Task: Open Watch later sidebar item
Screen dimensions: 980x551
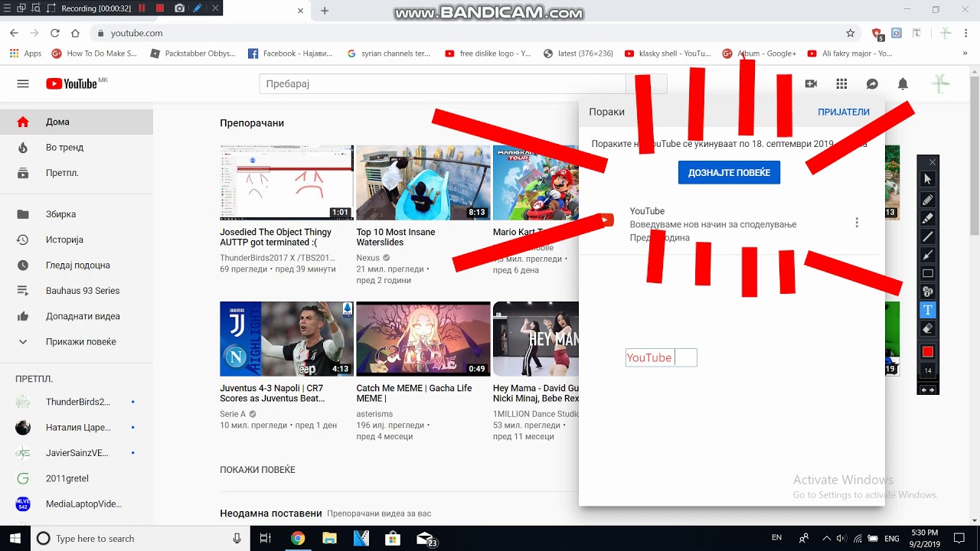Action: pyautogui.click(x=77, y=265)
